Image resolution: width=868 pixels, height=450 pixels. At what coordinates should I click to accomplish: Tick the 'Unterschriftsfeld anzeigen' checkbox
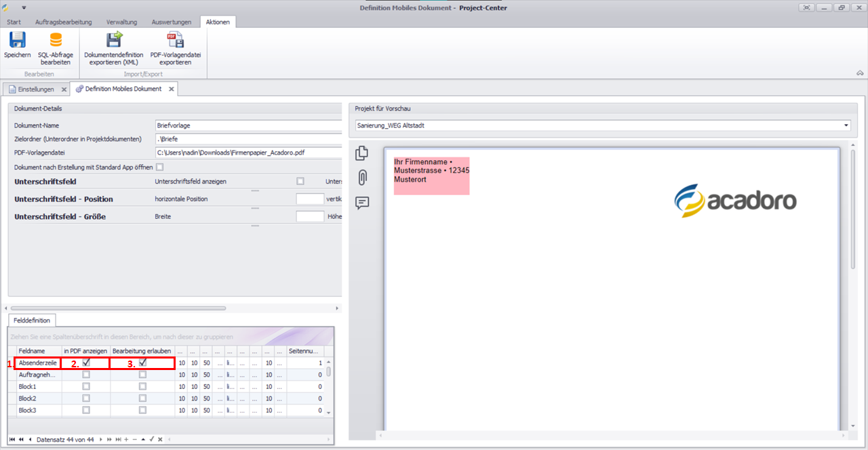(300, 182)
